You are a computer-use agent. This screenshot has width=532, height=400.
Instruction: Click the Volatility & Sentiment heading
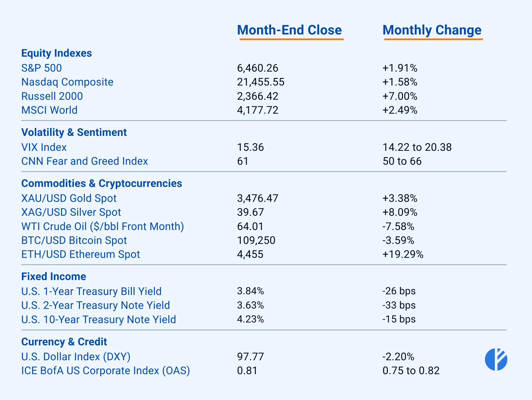pyautogui.click(x=74, y=132)
